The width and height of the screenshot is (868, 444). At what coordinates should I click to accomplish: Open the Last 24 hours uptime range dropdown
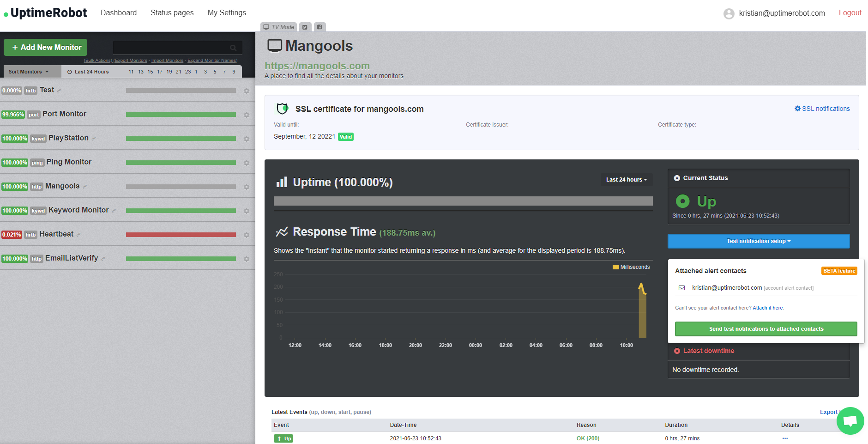click(626, 180)
